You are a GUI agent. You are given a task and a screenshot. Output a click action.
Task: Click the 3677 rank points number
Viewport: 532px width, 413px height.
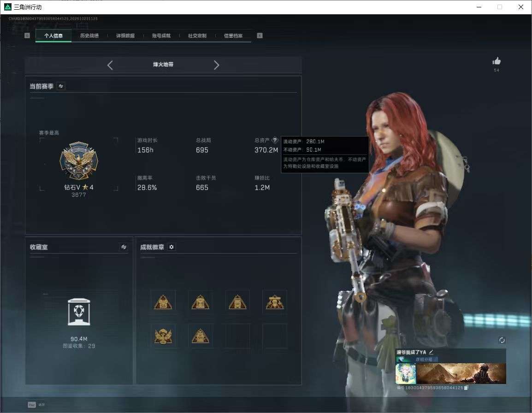[x=79, y=195]
